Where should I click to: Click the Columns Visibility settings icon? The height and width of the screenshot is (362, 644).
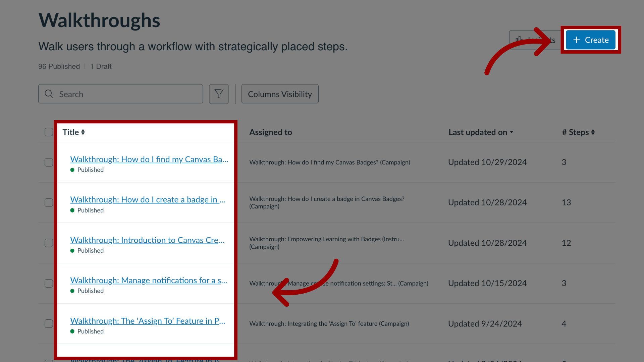(x=279, y=94)
